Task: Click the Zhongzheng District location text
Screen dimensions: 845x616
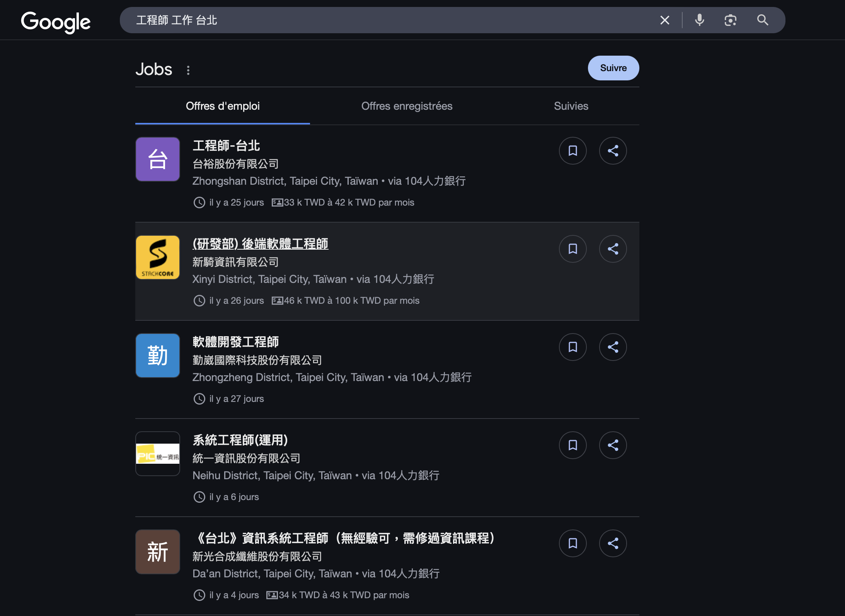Action: tap(288, 377)
